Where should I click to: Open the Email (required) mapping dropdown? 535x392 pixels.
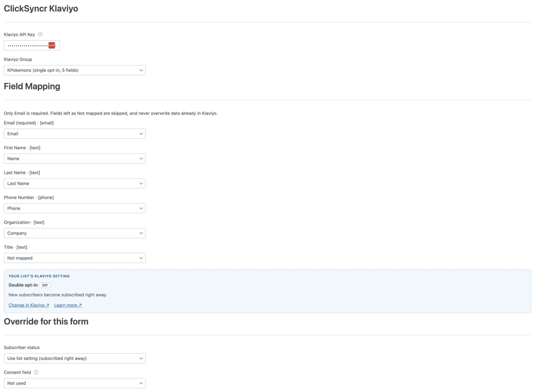coord(75,134)
